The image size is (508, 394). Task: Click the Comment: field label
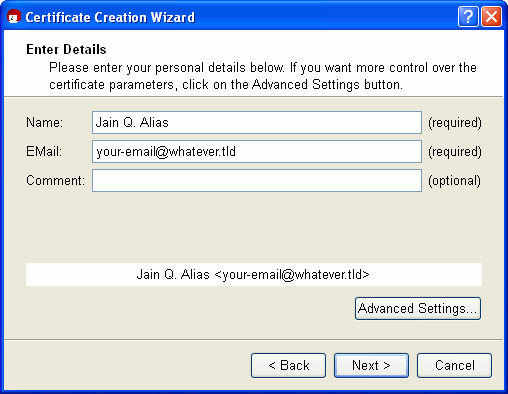[x=55, y=181]
